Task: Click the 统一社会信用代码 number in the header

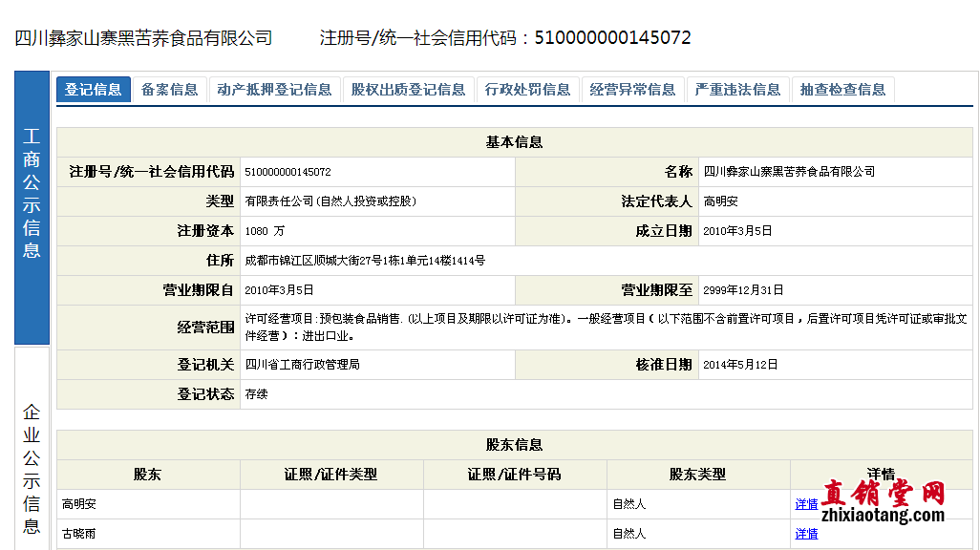Action: 612,38
